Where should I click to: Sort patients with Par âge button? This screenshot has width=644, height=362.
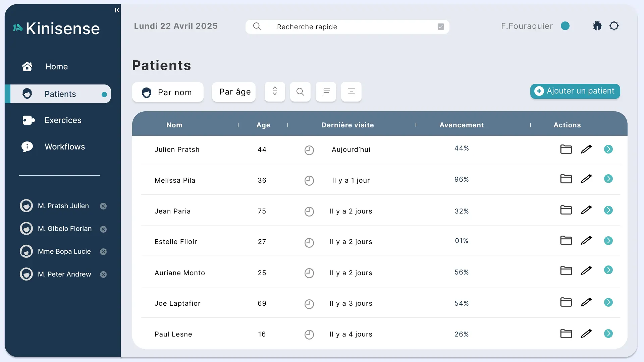point(234,92)
